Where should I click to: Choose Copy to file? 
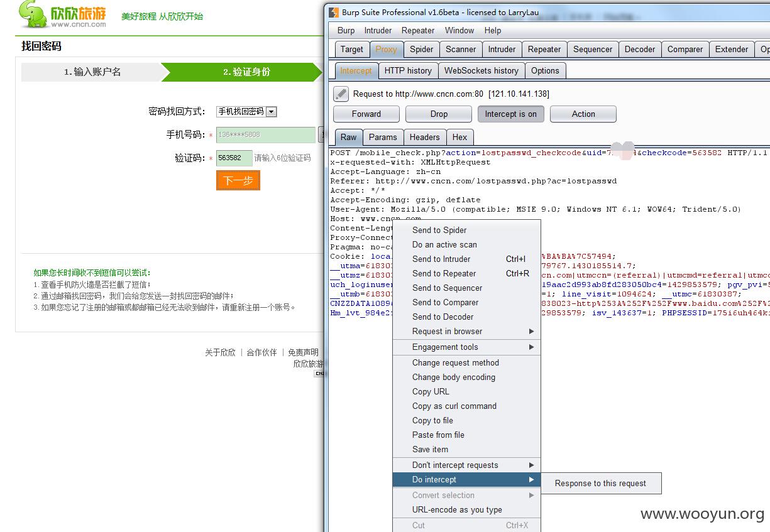(466, 420)
